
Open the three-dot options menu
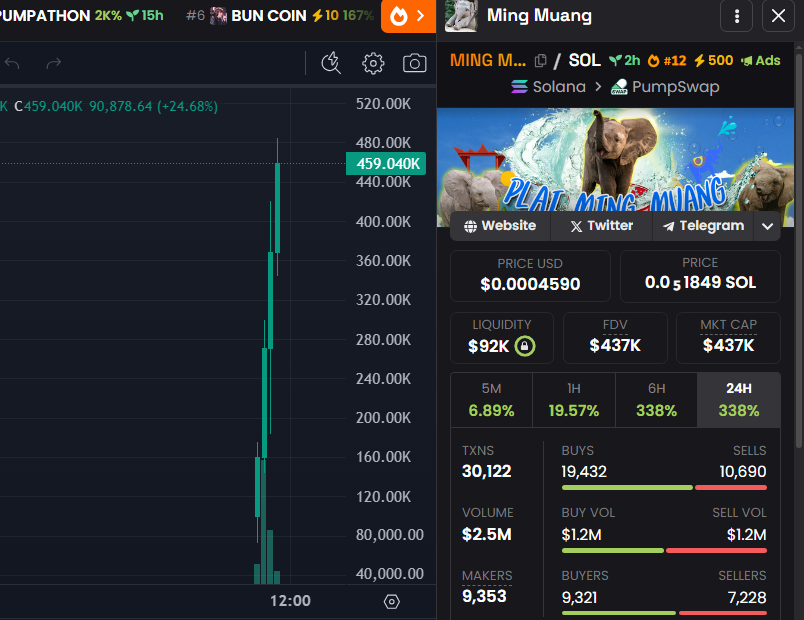736,16
